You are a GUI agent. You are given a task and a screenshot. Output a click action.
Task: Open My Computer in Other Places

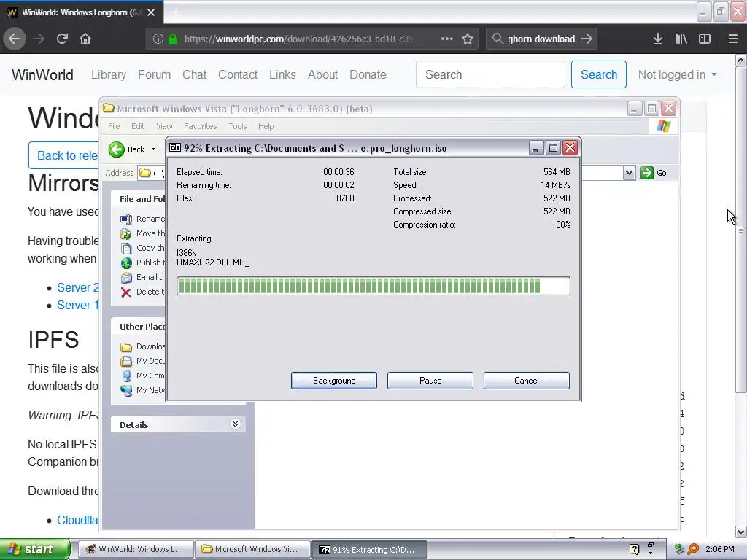click(142, 376)
